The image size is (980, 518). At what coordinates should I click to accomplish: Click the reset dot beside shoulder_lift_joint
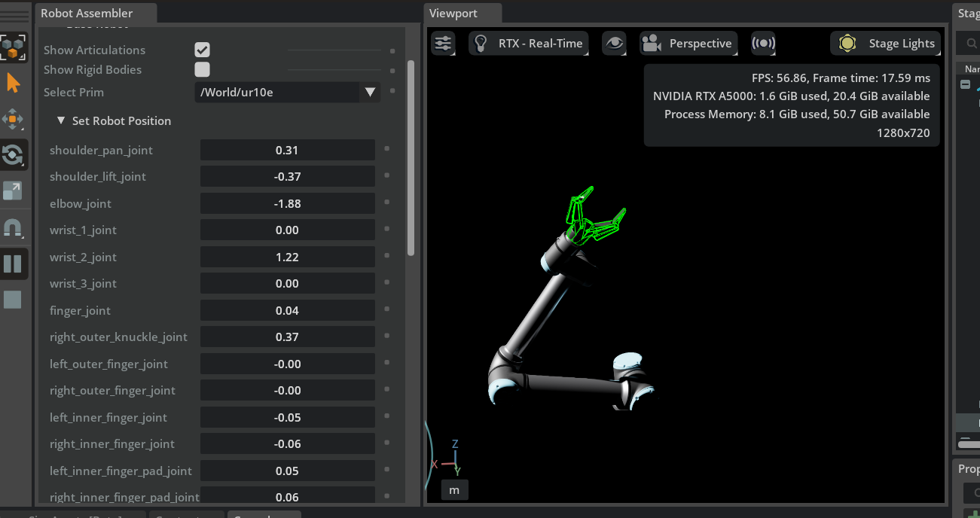click(x=387, y=175)
